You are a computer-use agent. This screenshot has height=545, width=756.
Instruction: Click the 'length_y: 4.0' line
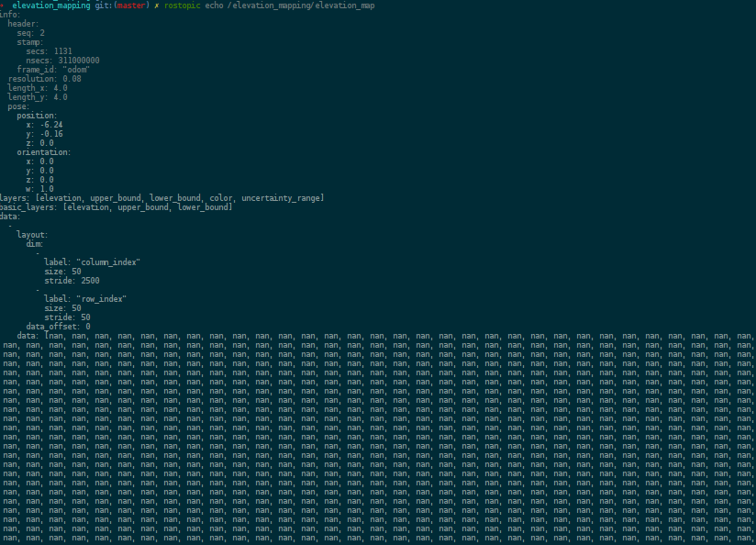click(38, 97)
